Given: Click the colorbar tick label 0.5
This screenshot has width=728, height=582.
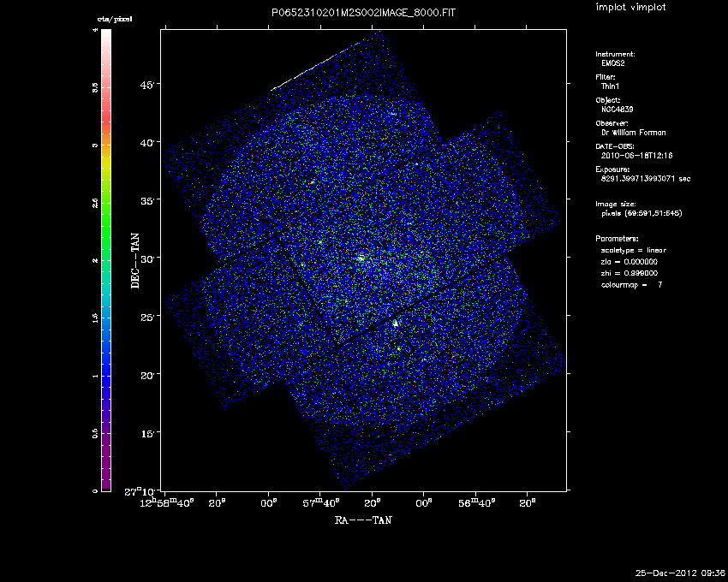Looking at the screenshot, I should (95, 433).
